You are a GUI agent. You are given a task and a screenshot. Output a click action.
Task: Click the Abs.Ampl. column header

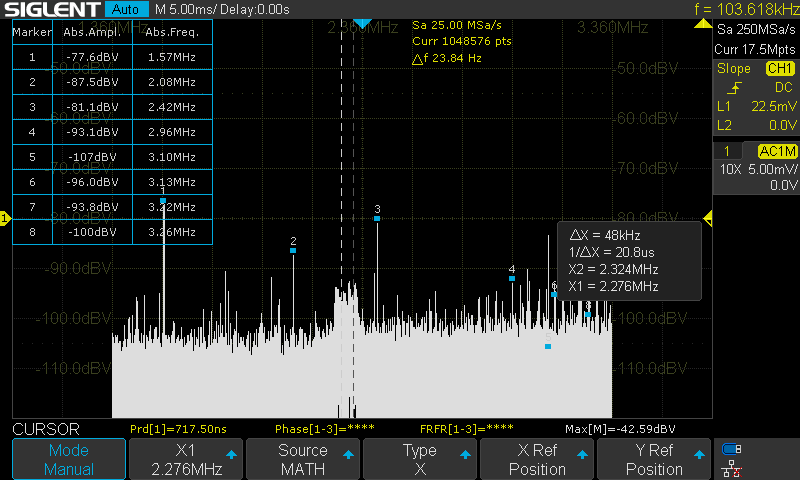pos(92,32)
